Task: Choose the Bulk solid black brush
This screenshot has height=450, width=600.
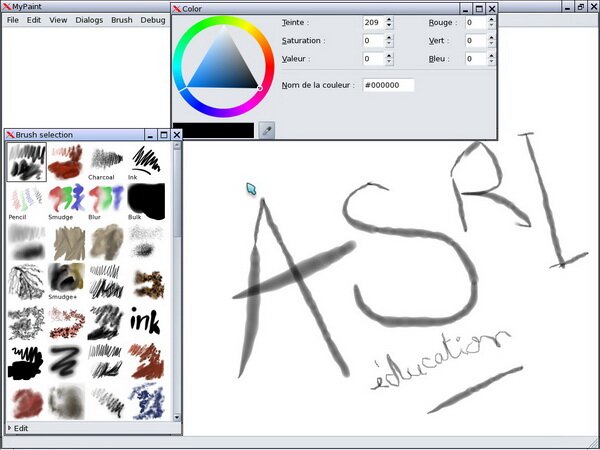Action: coord(146,201)
